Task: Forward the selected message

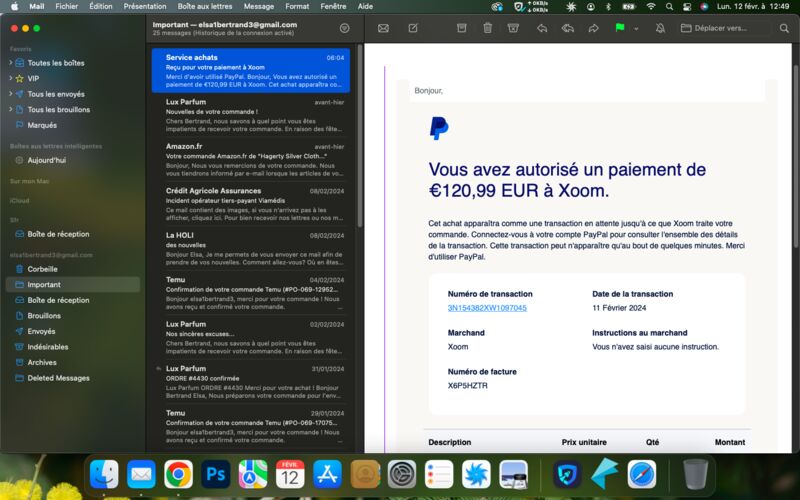Action: point(593,29)
